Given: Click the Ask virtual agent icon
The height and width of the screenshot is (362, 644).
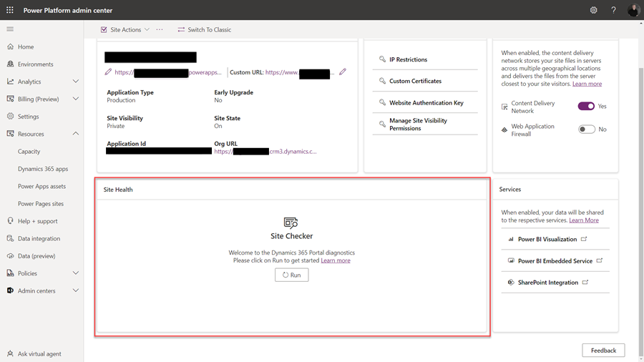Looking at the screenshot, I should 10,353.
